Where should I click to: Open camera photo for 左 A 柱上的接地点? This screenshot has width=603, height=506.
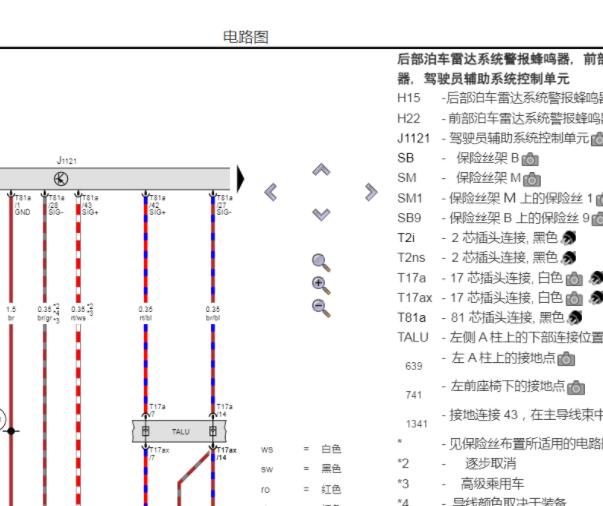(566, 359)
